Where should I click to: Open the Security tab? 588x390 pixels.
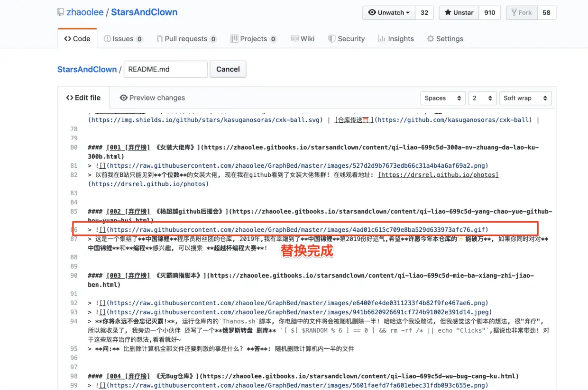pyautogui.click(x=346, y=39)
